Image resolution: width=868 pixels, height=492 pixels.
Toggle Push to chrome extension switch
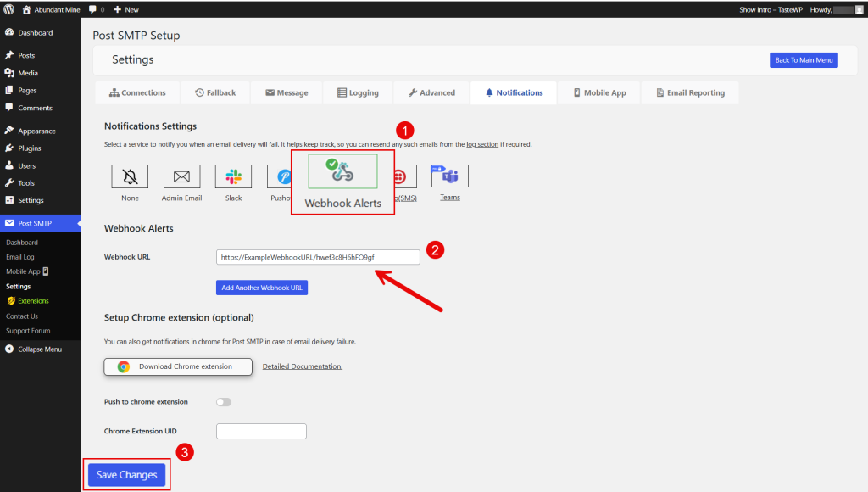224,402
